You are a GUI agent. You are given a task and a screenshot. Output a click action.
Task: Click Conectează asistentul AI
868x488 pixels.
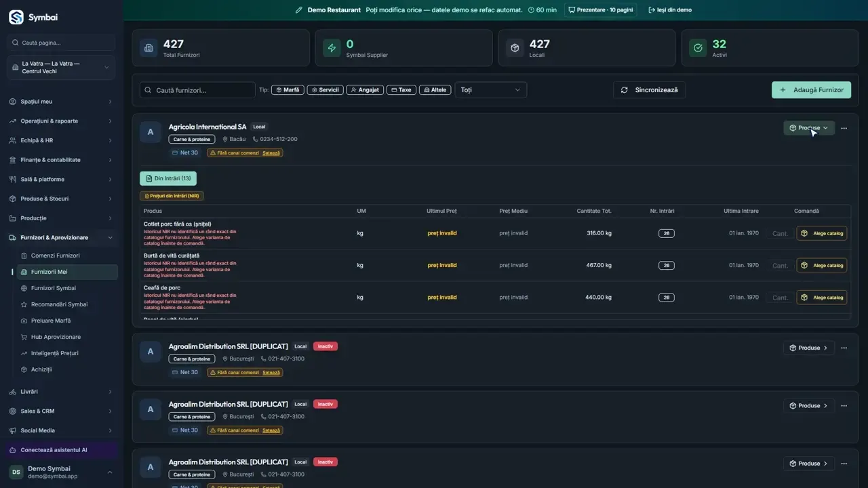point(61,450)
